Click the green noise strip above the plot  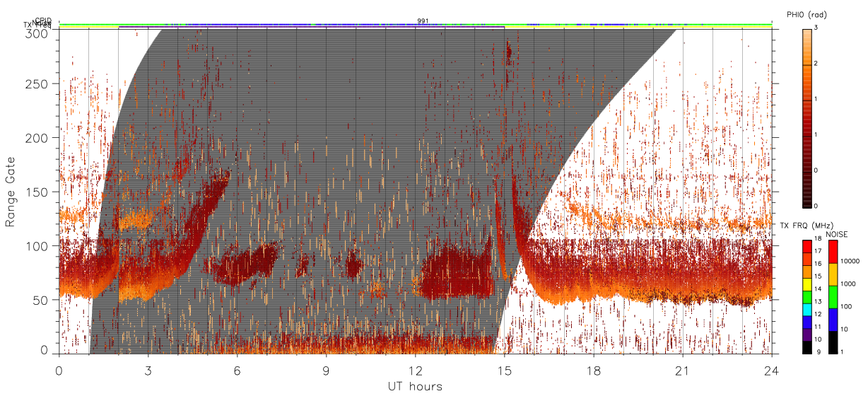[415, 24]
